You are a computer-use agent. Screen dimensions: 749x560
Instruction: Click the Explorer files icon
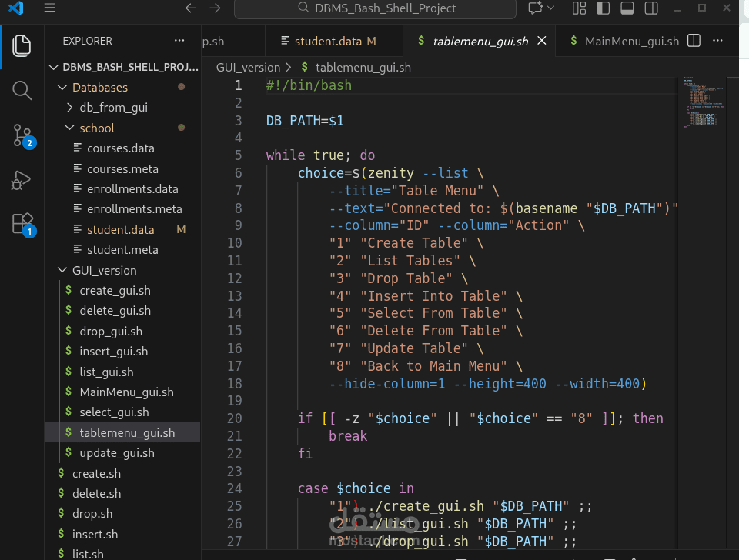[22, 46]
